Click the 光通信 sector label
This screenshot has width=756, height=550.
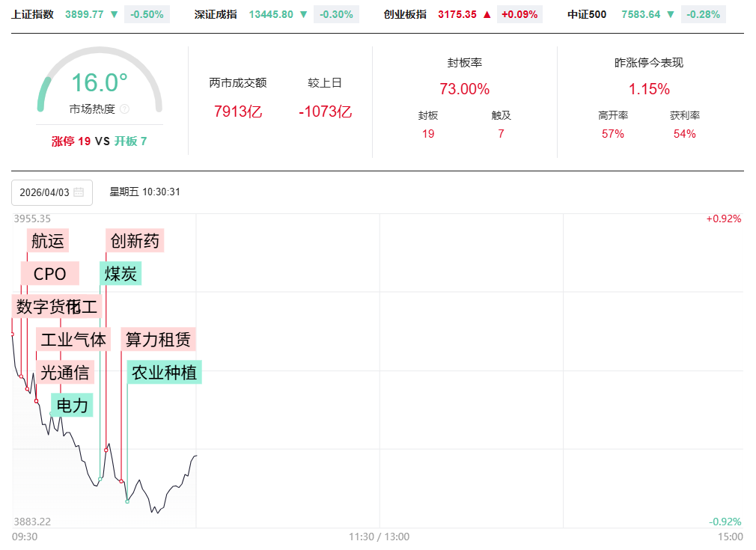pyautogui.click(x=65, y=372)
